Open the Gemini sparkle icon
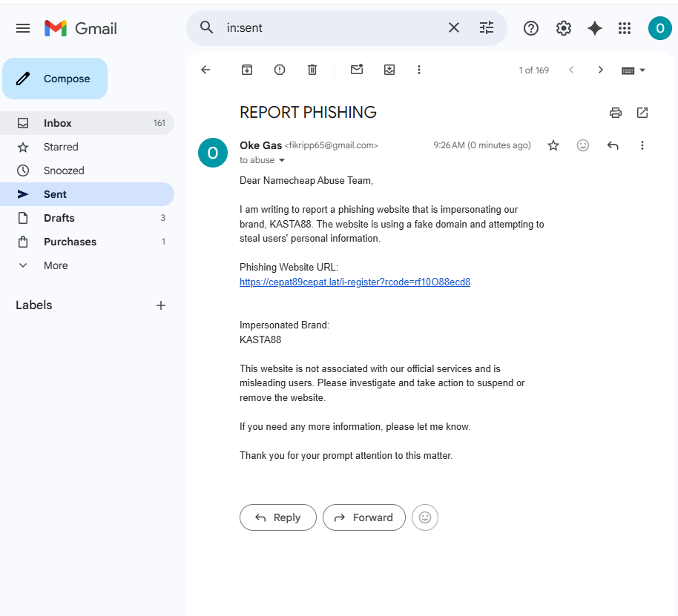The image size is (678, 616). coord(595,28)
